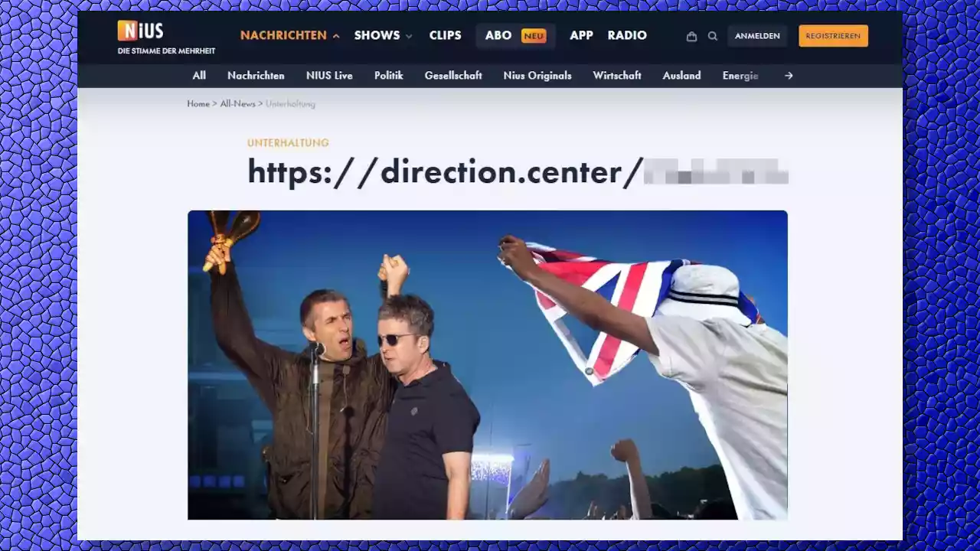Open the shopping bag icon
980x551 pixels.
click(691, 36)
